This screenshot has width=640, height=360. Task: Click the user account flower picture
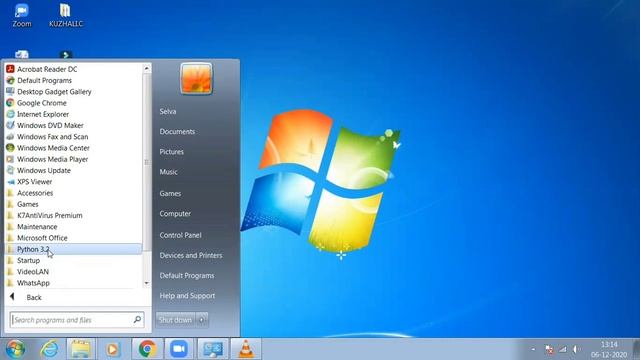pos(196,78)
